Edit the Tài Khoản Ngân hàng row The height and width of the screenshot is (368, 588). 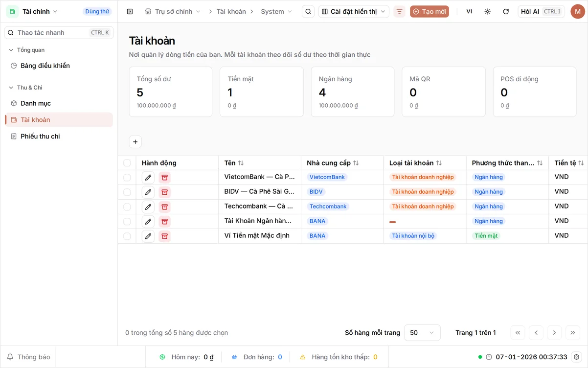click(x=148, y=221)
